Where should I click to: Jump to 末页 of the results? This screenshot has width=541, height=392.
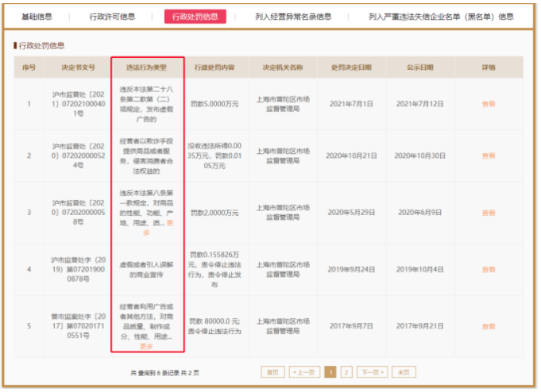[404, 372]
